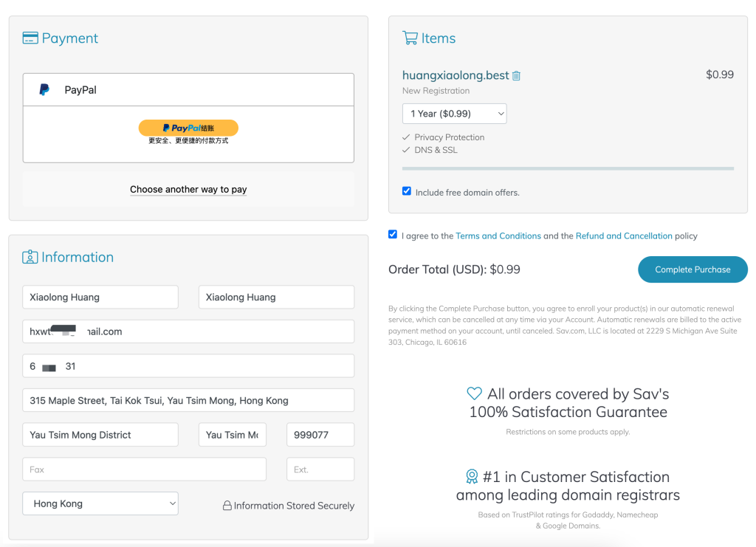This screenshot has width=756, height=547.
Task: Click the Complete Purchase button
Action: (x=692, y=269)
